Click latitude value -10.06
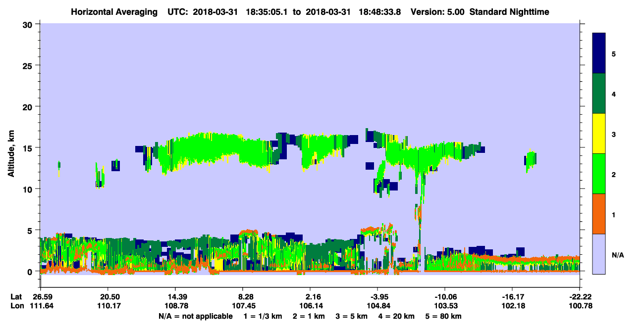Screen dimensions: 644x330 (445, 296)
